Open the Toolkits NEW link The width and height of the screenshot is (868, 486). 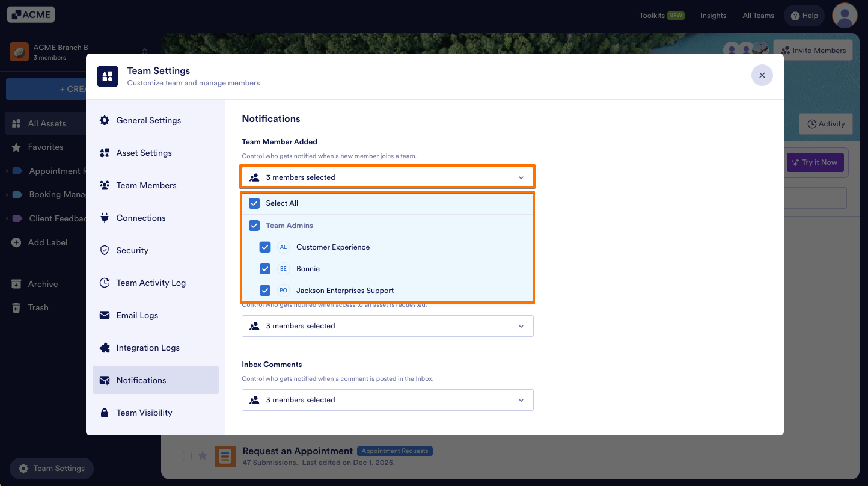(x=662, y=16)
